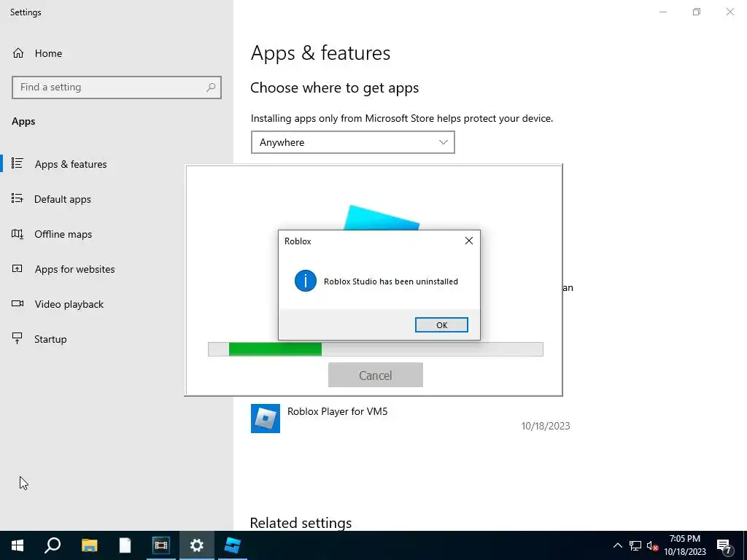
Task: Click Cancel in the uninstaller window
Action: pos(376,376)
